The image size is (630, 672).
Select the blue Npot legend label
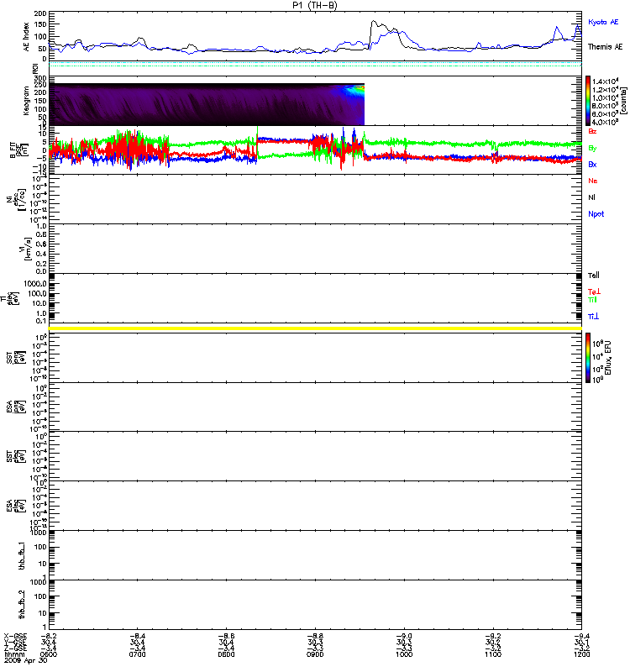pyautogui.click(x=596, y=214)
